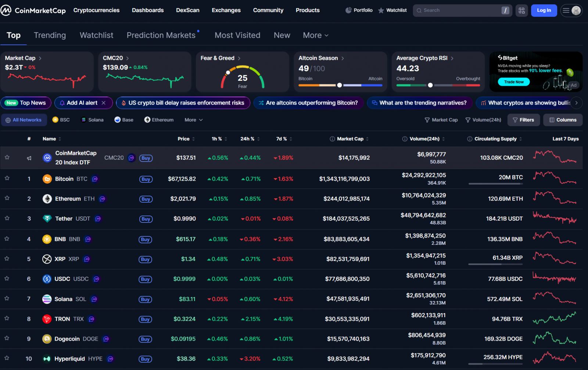Open the Portfolio pie chart icon
The width and height of the screenshot is (588, 370).
[348, 10]
